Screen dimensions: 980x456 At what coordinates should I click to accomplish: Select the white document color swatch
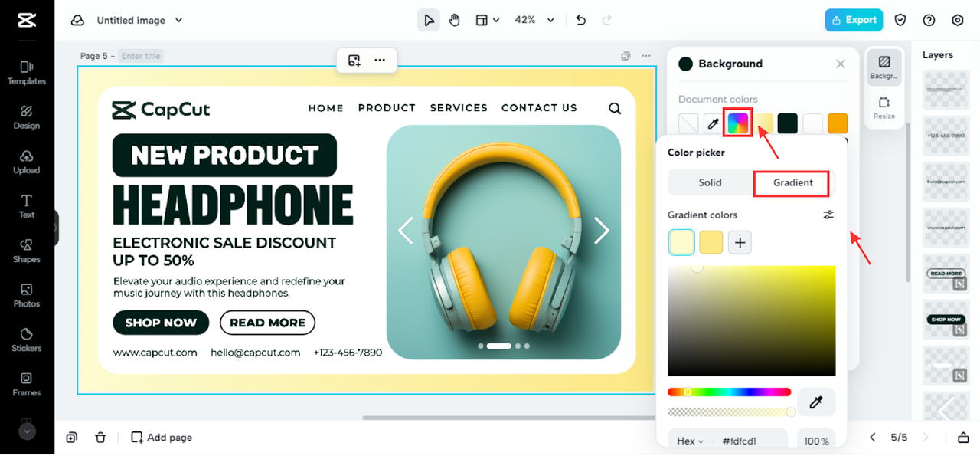click(812, 123)
